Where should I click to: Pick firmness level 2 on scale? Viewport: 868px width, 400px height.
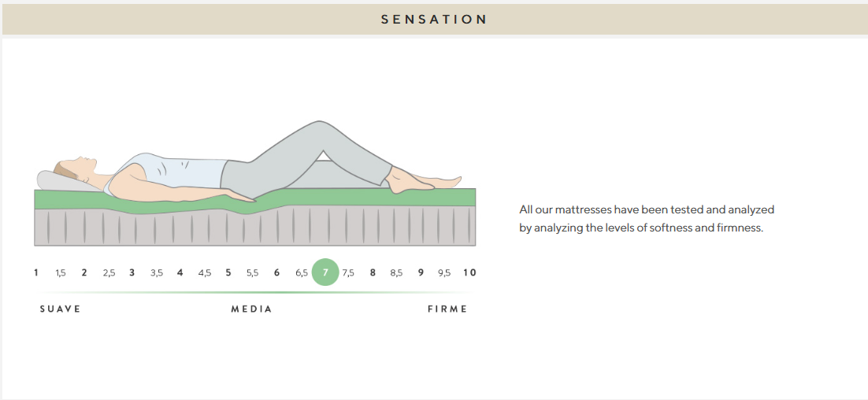pyautogui.click(x=84, y=272)
